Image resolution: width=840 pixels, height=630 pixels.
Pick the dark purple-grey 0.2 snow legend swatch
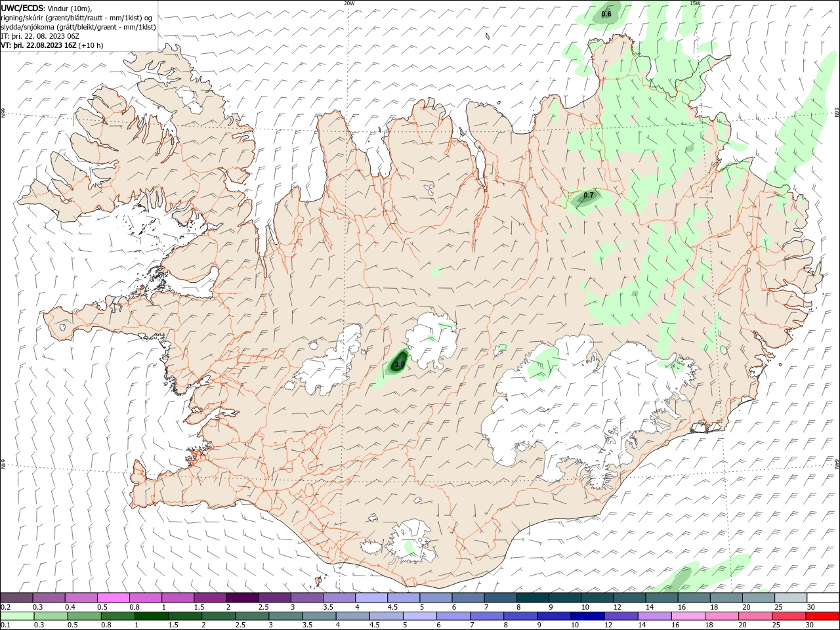click(x=16, y=598)
